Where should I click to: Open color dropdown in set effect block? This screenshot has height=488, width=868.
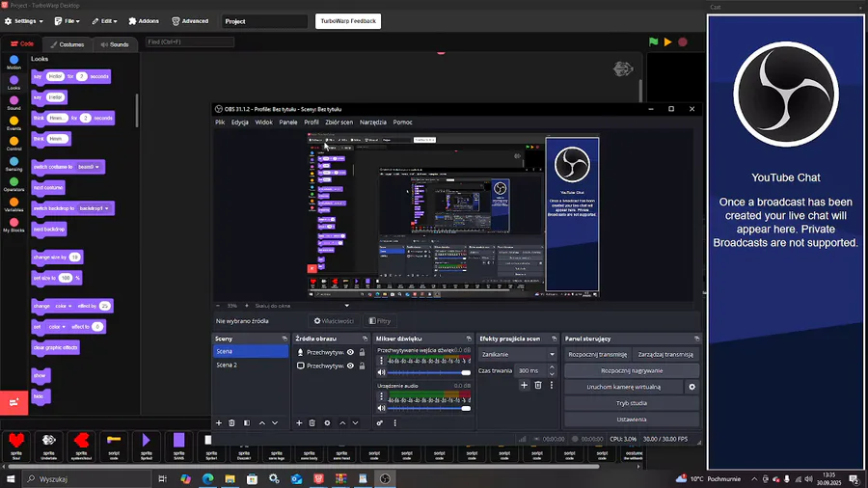click(x=57, y=327)
